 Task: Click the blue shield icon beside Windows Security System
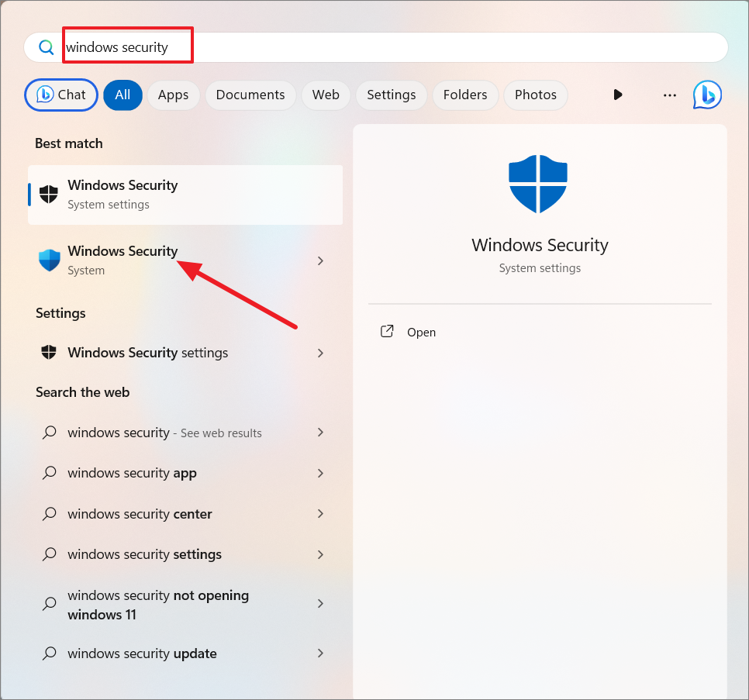tap(49, 260)
